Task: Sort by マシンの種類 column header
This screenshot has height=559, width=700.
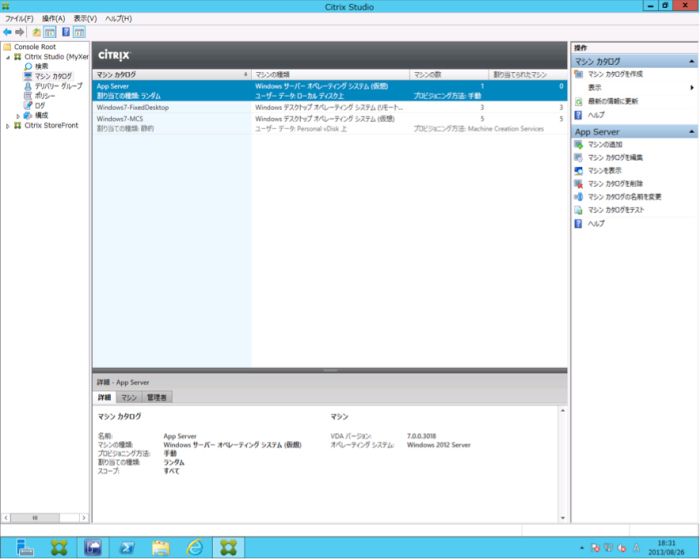Action: point(330,75)
